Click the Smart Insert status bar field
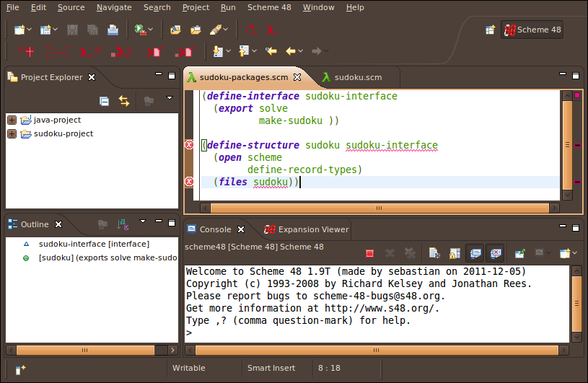The width and height of the screenshot is (588, 383). pos(271,368)
